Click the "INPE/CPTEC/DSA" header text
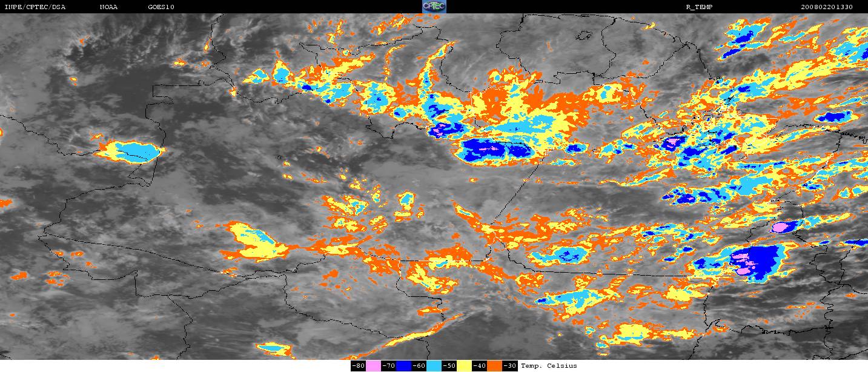Image resolution: width=868 pixels, height=372 pixels. 35,7
